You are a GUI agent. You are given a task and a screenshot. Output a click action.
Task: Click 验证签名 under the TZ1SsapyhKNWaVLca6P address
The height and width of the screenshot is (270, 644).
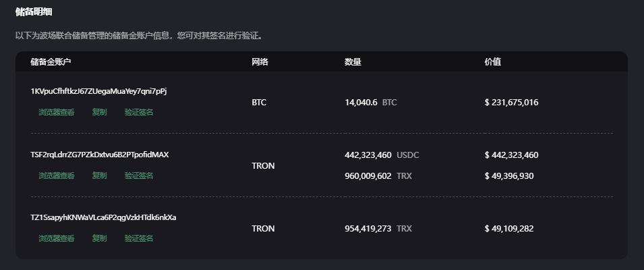(x=139, y=238)
